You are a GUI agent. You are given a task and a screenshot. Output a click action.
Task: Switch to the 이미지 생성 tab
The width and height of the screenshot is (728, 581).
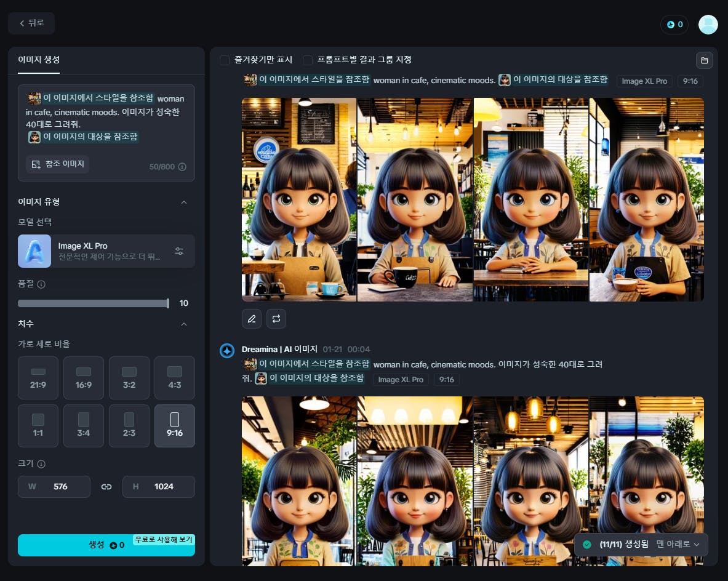[x=39, y=60]
